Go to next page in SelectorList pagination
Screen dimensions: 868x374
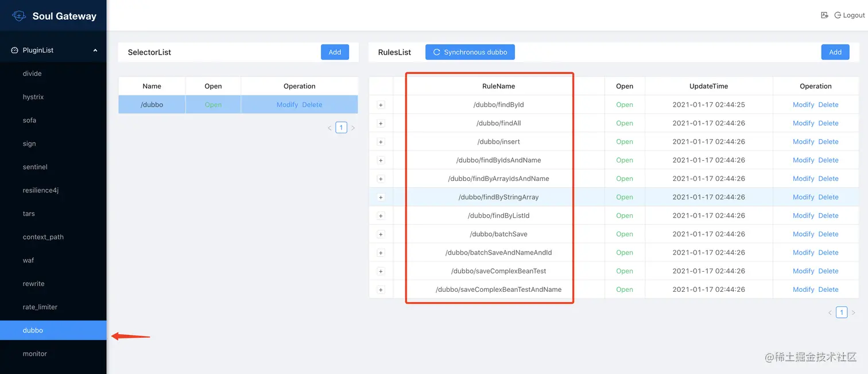click(x=353, y=128)
